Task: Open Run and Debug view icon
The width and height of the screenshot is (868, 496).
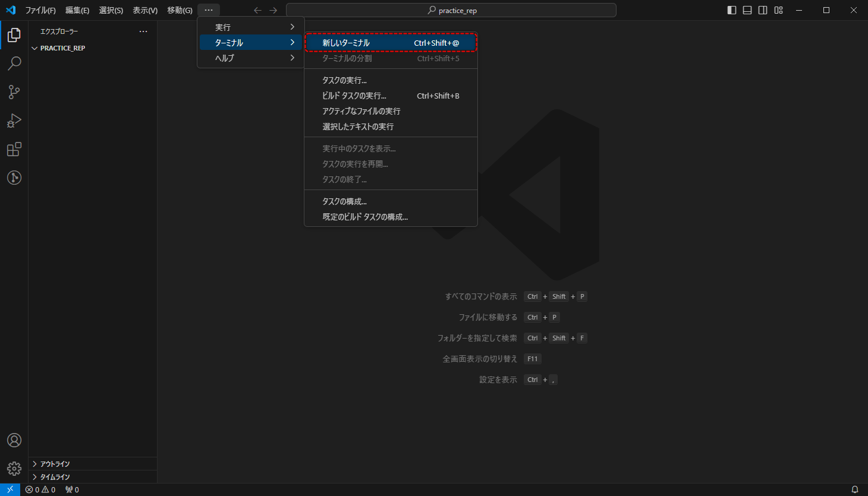Action: 14,121
